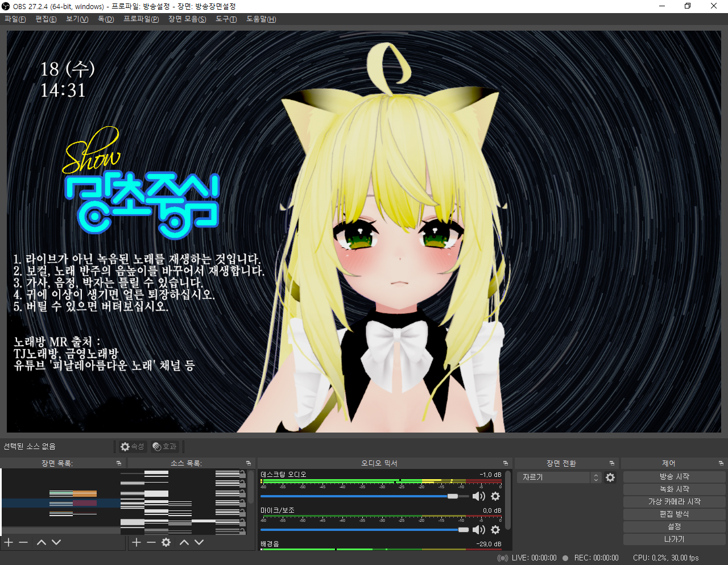Image resolution: width=728 pixels, height=565 pixels.
Task: Move scene up in 장면 목록
Action: (x=42, y=542)
